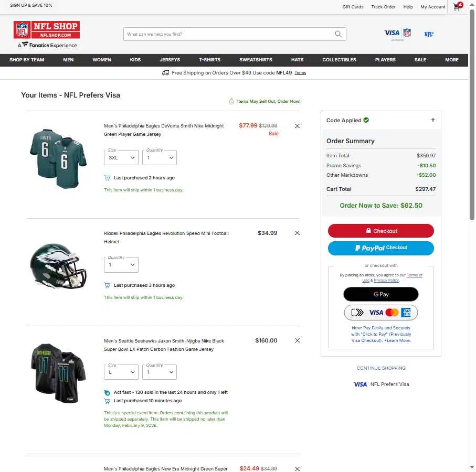Viewport: 476px width, 472px height.
Task: Open the Players menu
Action: 385,60
